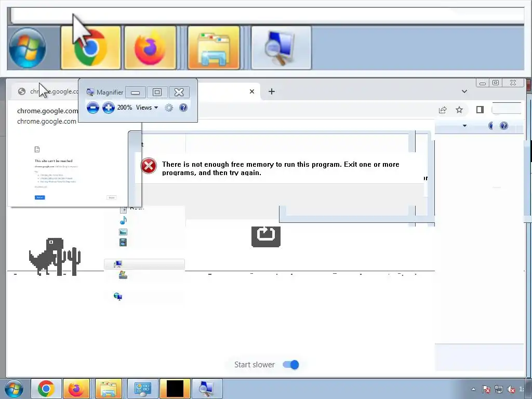532x399 pixels.
Task: Minimize the Chrome window
Action: click(x=483, y=83)
